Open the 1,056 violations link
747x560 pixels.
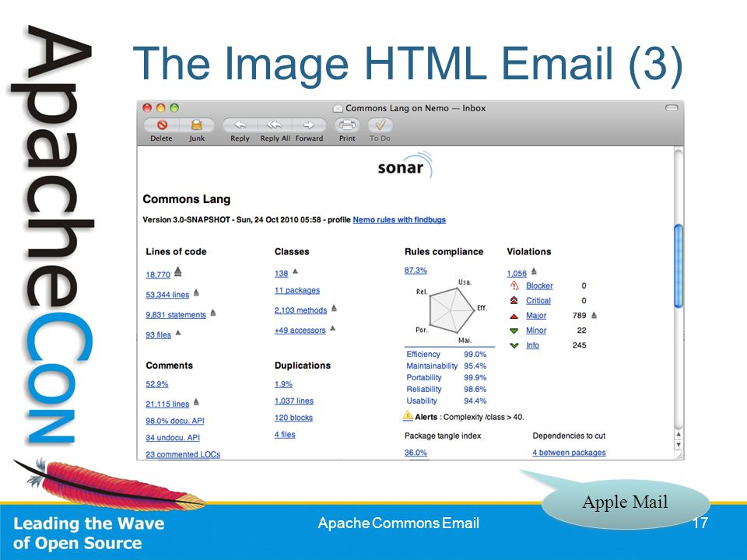point(517,273)
